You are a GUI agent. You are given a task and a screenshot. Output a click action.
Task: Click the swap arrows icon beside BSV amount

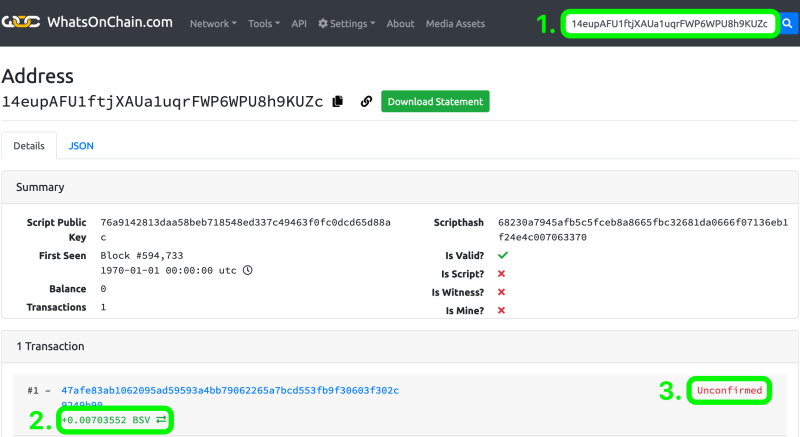[x=161, y=419]
